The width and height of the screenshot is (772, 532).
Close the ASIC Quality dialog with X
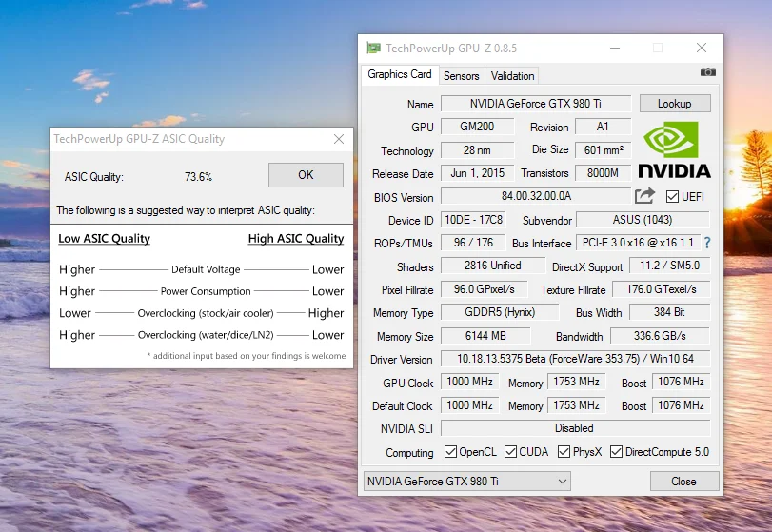coord(339,139)
